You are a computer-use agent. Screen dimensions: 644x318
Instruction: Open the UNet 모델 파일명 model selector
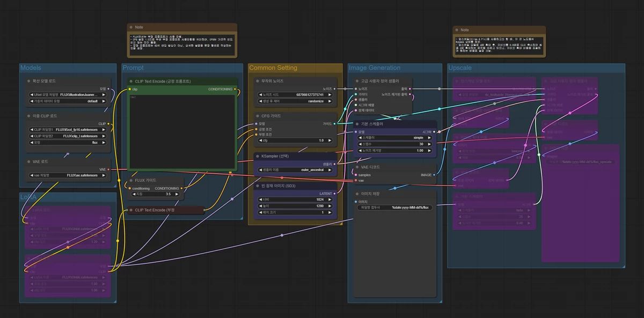[68, 94]
